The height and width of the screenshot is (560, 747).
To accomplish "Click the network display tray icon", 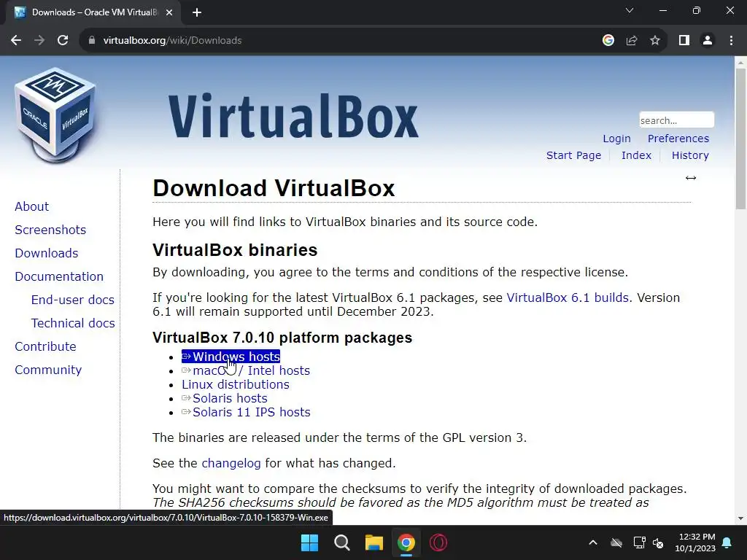I will (x=639, y=542).
